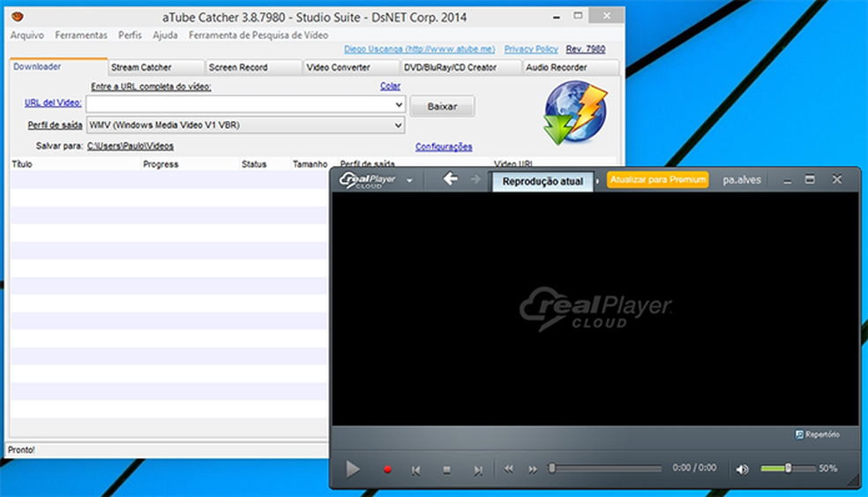
Task: Close the RealPlayer window
Action: click(x=837, y=179)
